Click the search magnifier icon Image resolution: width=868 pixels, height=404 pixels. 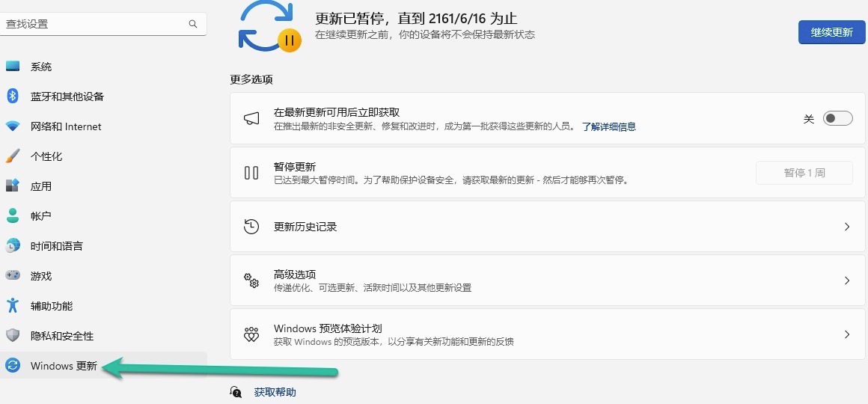(192, 24)
